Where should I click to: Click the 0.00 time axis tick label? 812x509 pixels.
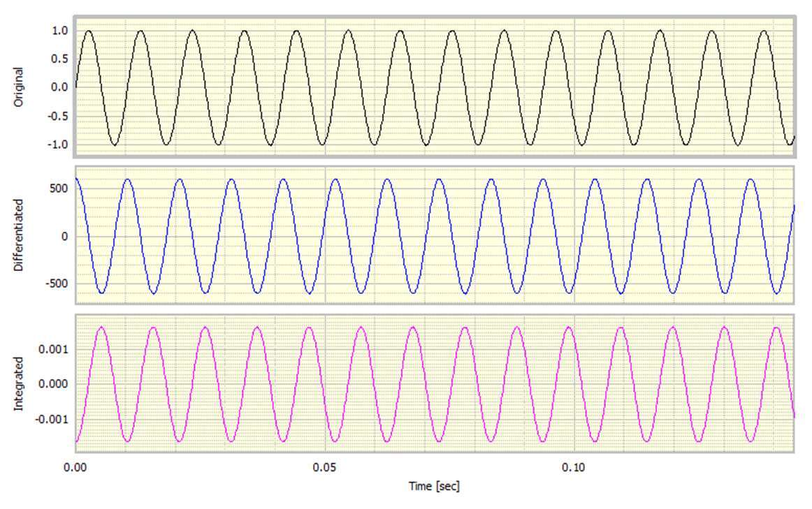(x=75, y=466)
